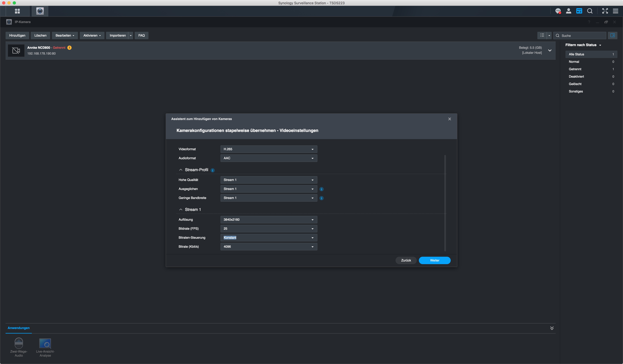Open the user account icon
623x364 pixels.
coord(568,11)
